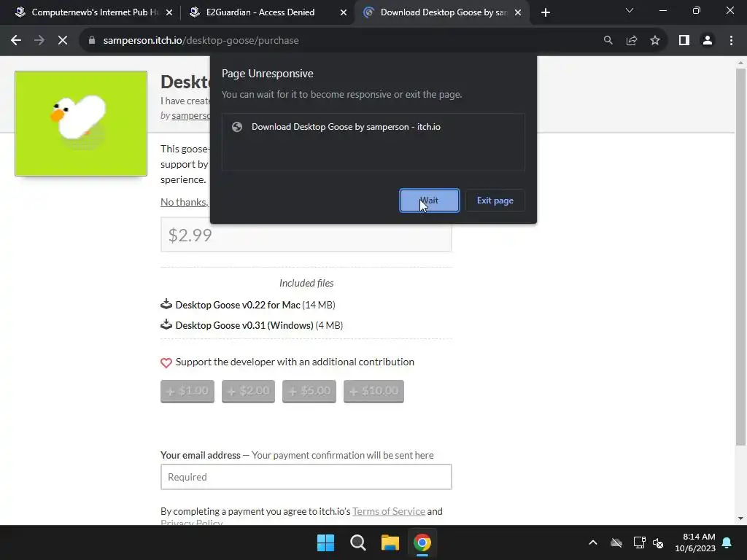Add a $10.00 contribution
The image size is (747, 560).
[373, 391]
